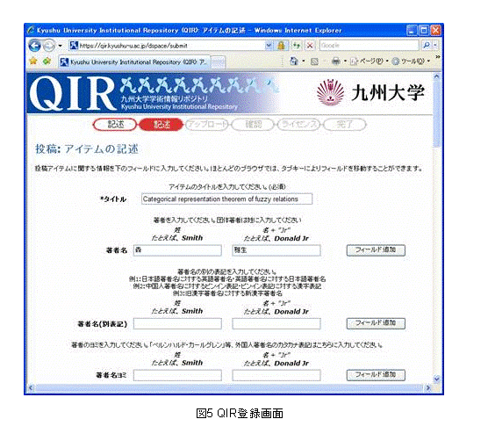
Task: Click the Print icon
Action: click(336, 61)
